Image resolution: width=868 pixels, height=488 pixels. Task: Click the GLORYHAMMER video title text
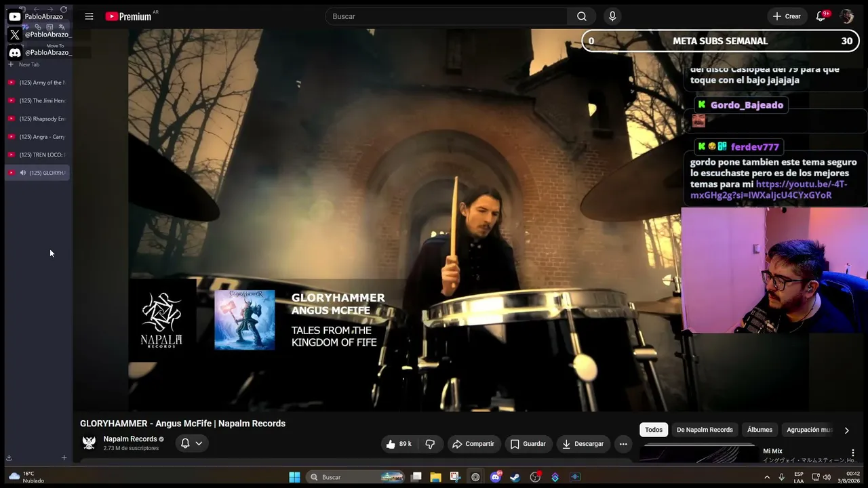click(182, 424)
